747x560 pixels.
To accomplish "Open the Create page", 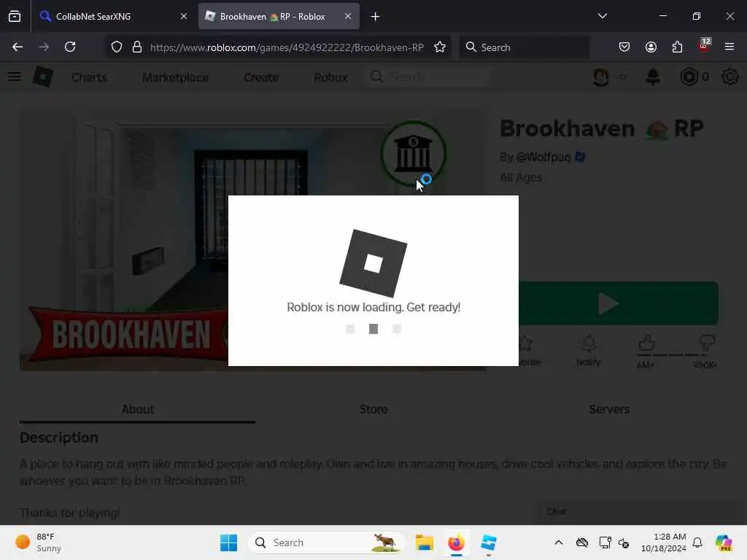I will 261,77.
